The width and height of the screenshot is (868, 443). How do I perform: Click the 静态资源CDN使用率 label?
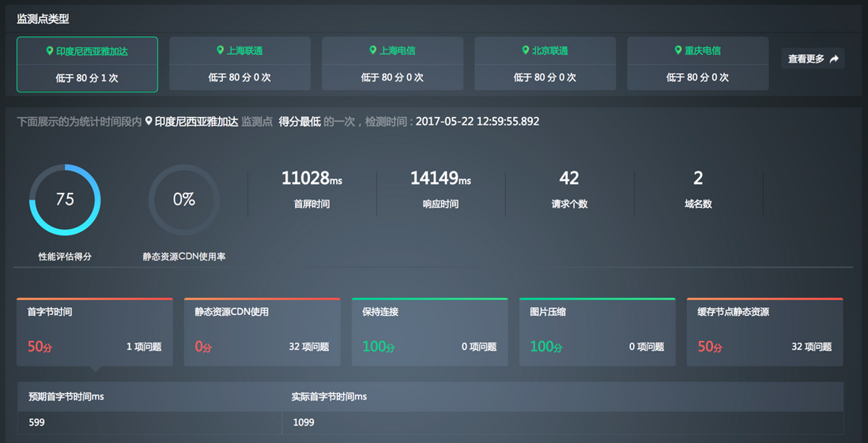pos(184,257)
